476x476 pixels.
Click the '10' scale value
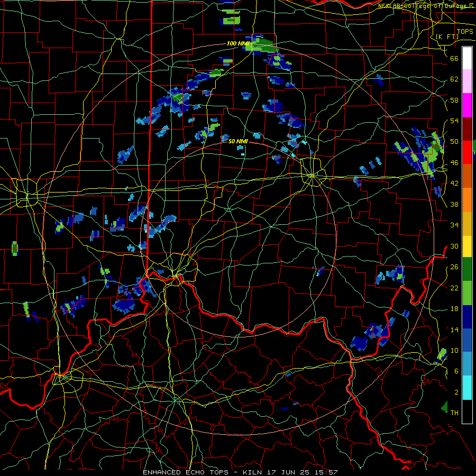(454, 350)
